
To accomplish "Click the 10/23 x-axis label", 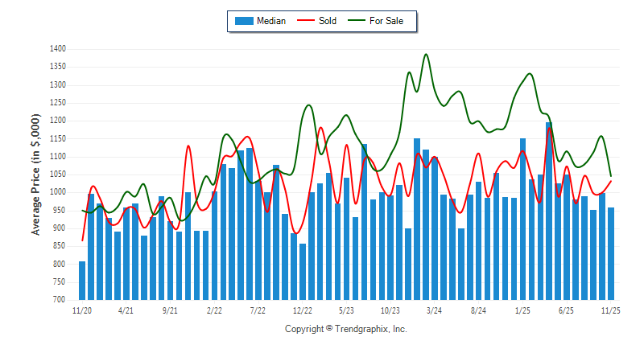I will [x=390, y=310].
